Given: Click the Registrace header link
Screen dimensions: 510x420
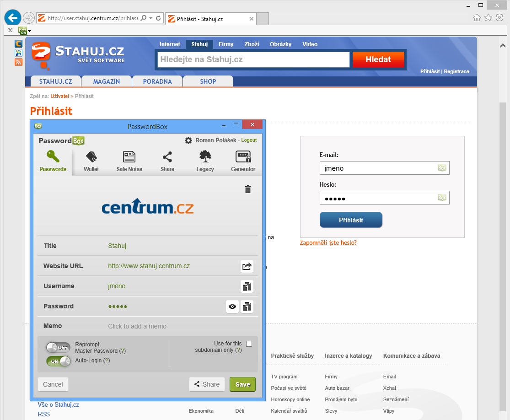Looking at the screenshot, I should (456, 71).
